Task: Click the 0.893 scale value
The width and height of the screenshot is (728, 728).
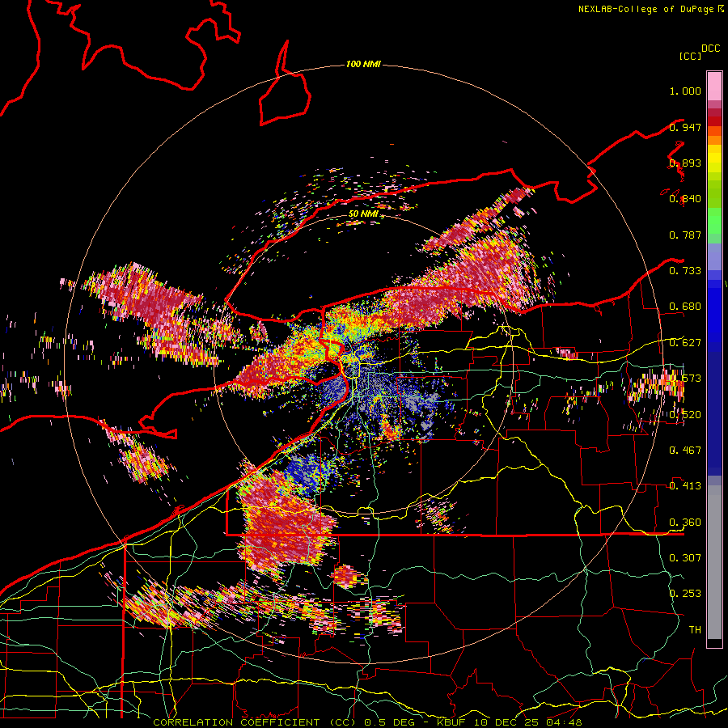Action: coord(685,163)
